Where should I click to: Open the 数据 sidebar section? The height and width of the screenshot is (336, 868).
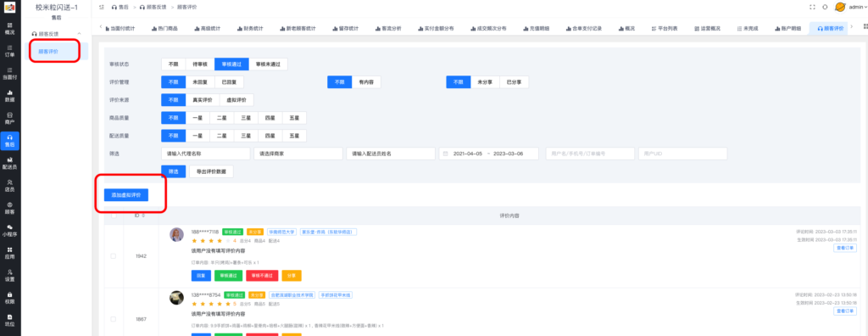pyautogui.click(x=9, y=96)
